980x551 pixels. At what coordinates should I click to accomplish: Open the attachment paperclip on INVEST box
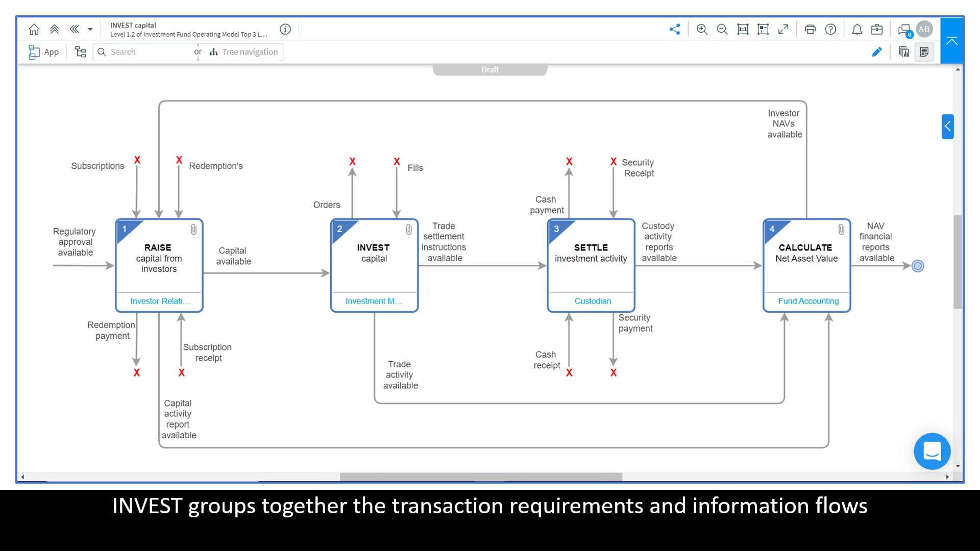(x=409, y=230)
